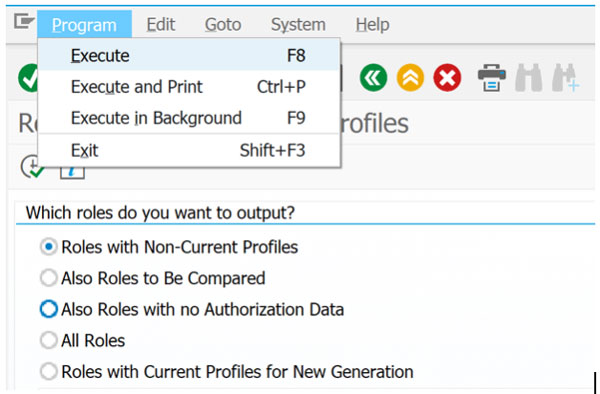
Task: Choose Execute from the Program menu
Action: 189,55
